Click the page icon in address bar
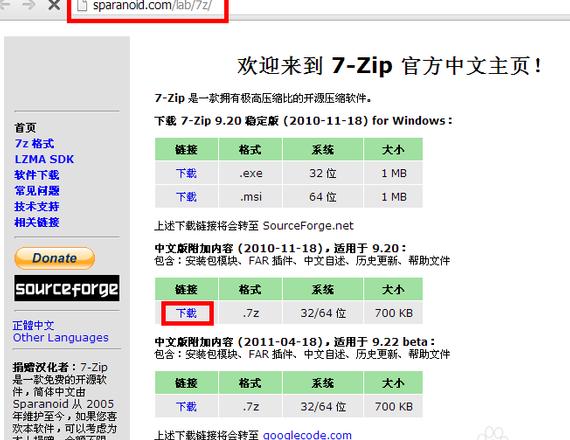Image resolution: width=570 pixels, height=440 pixels. (x=81, y=5)
